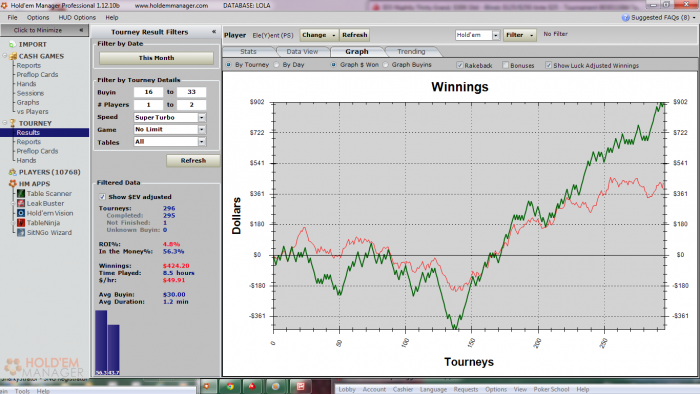Click Refresh next to Change button

[x=354, y=35]
